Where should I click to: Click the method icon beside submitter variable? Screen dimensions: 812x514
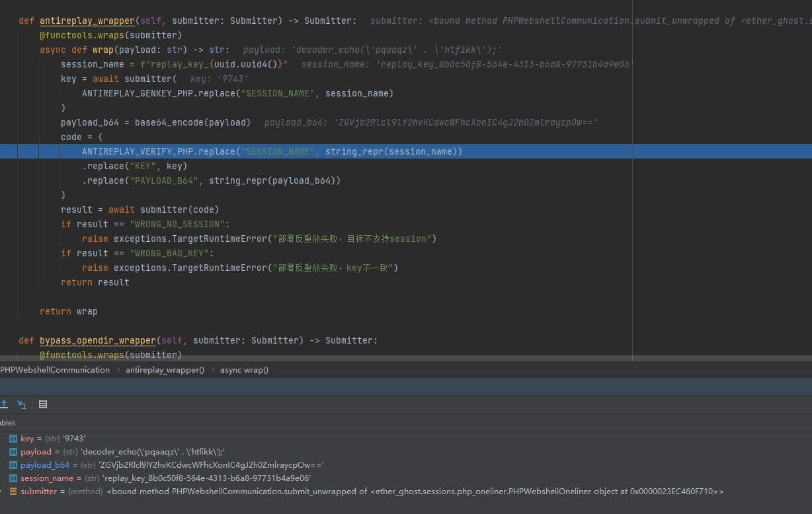(13, 492)
